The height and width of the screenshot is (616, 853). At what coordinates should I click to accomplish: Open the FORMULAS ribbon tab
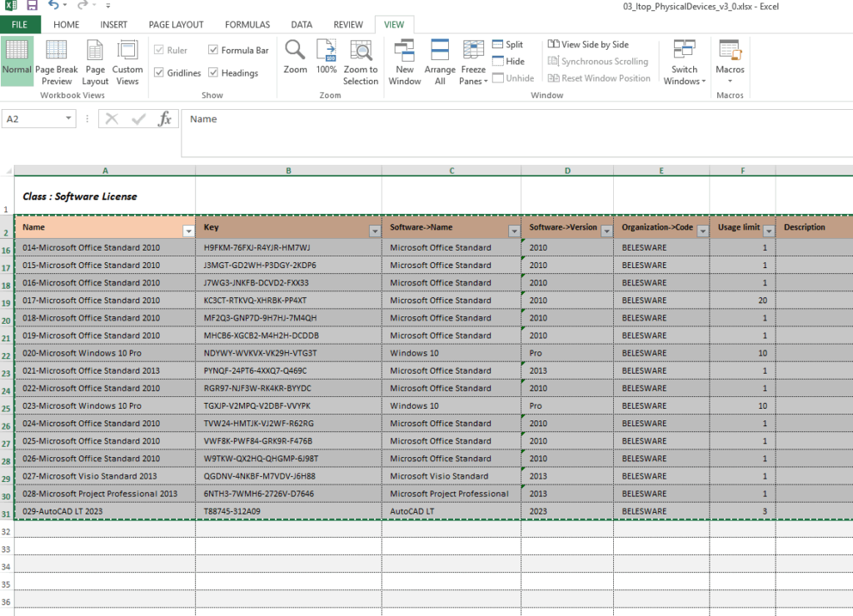point(247,25)
